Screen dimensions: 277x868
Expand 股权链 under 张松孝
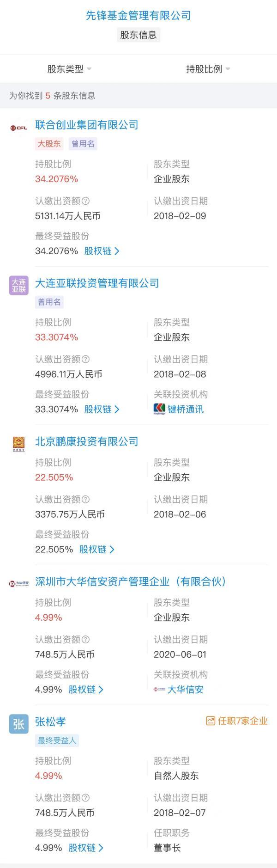click(x=86, y=848)
